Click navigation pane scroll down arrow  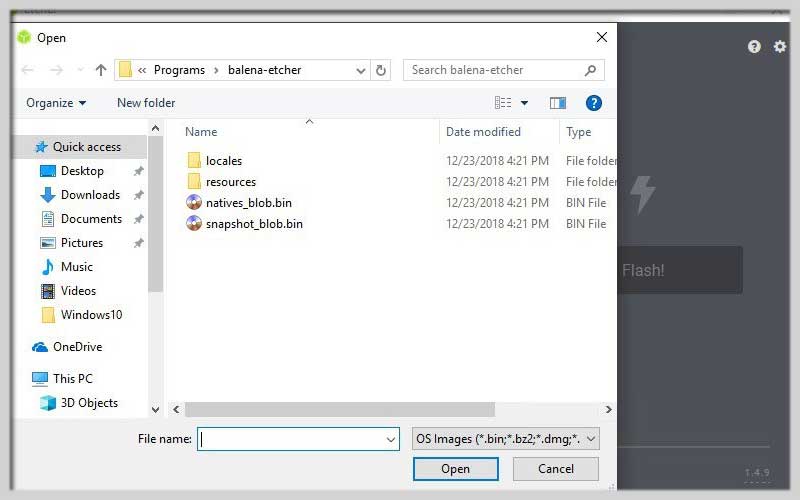click(156, 410)
